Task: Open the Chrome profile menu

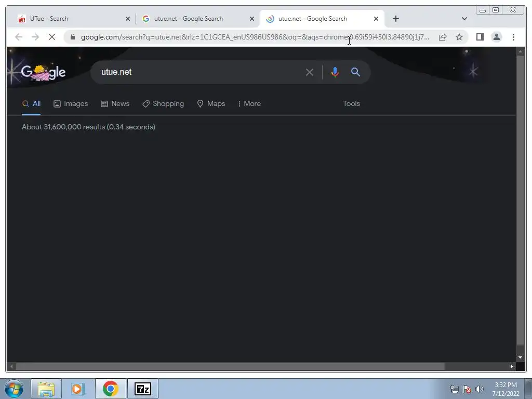Action: [496, 37]
